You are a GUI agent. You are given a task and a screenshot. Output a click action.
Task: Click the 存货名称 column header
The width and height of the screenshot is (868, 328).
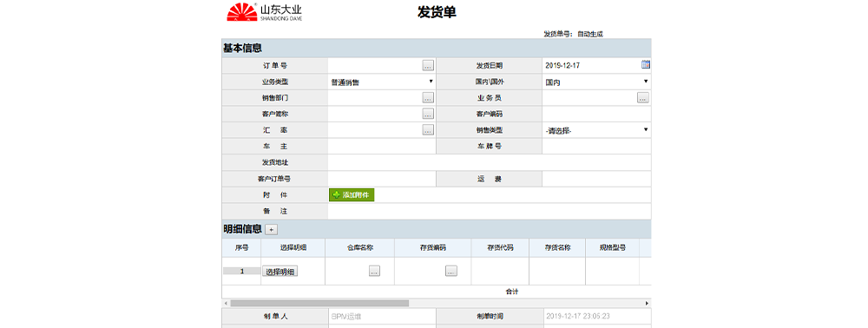coord(557,248)
